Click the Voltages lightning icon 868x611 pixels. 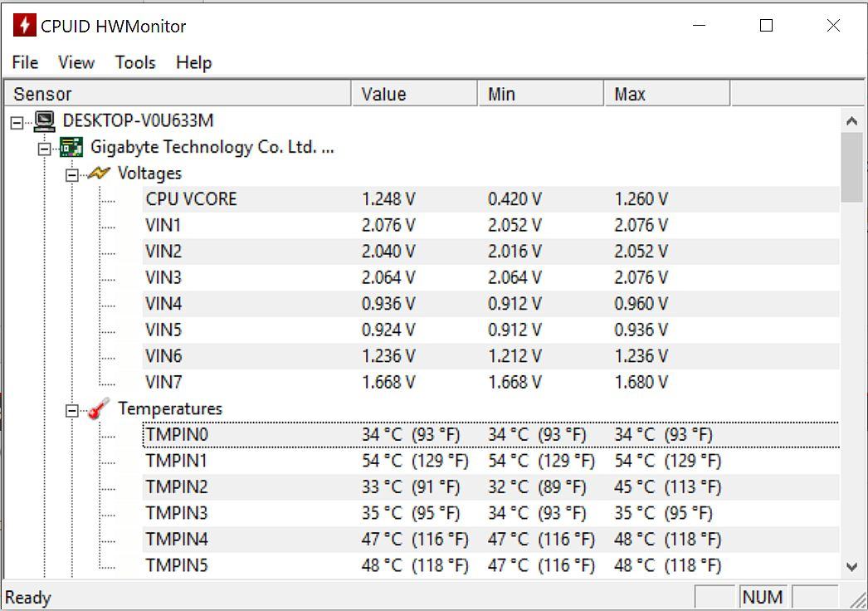point(99,174)
